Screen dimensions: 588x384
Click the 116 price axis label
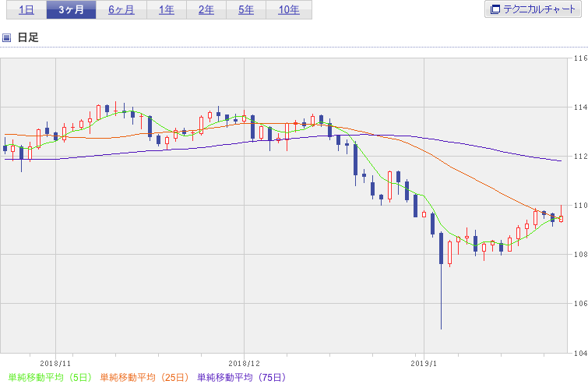580,58
